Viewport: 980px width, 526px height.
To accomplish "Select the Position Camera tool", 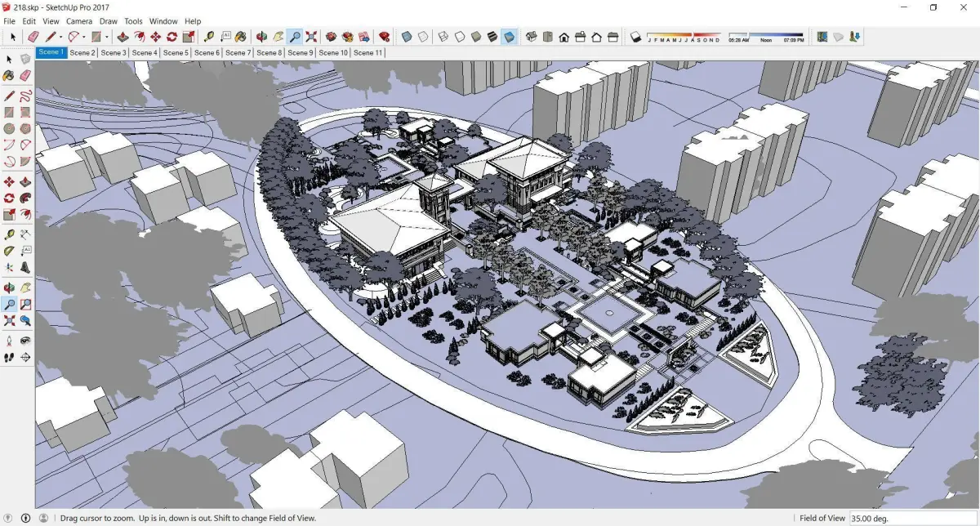I will pyautogui.click(x=9, y=341).
